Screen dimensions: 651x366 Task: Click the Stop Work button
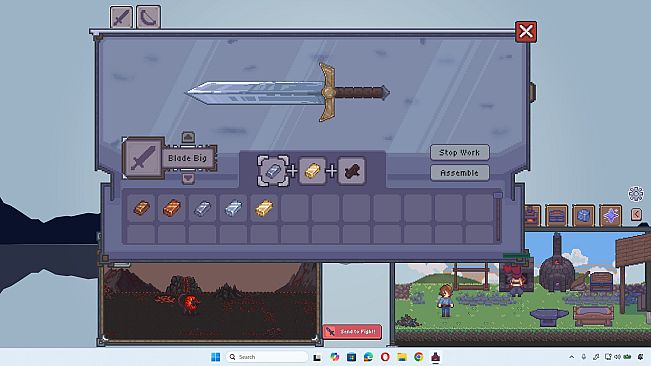[460, 153]
